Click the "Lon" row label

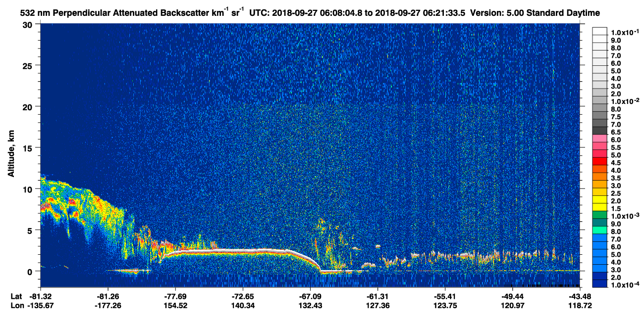point(17,305)
